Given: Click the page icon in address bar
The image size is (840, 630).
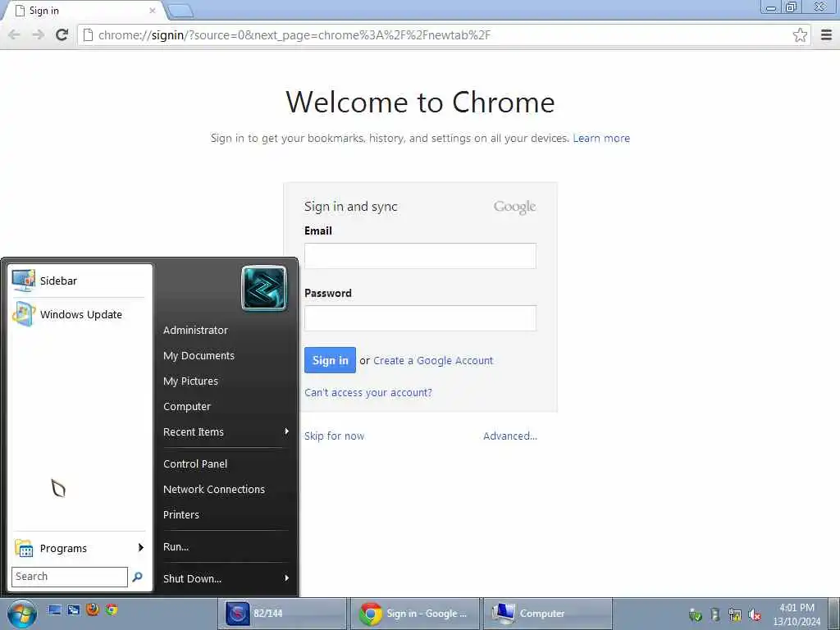Looking at the screenshot, I should [89, 35].
